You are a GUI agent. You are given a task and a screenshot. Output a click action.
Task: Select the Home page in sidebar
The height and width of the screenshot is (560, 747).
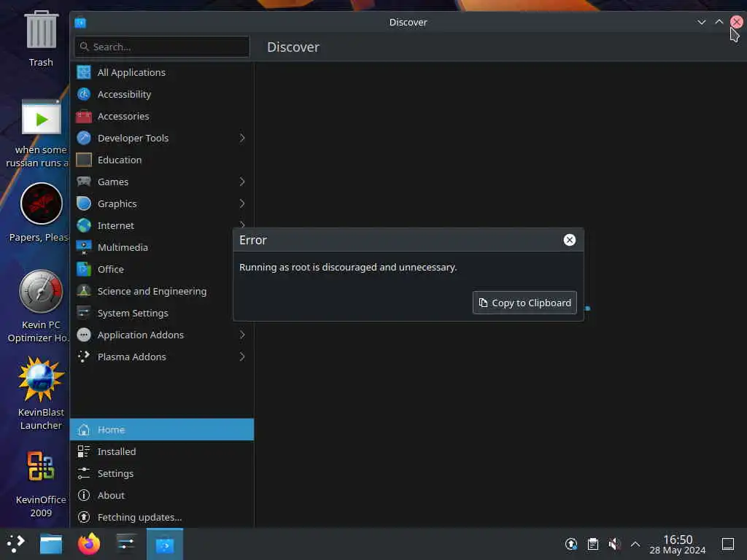click(162, 429)
